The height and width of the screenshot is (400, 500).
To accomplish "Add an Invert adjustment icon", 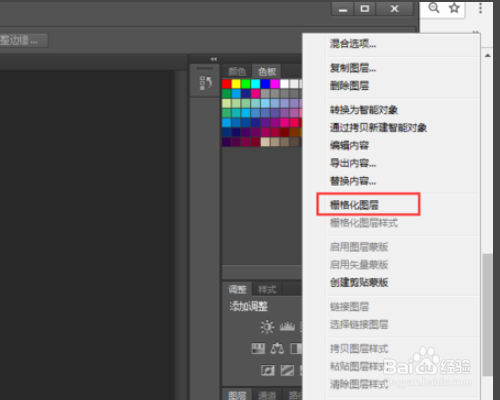I will pos(268,370).
